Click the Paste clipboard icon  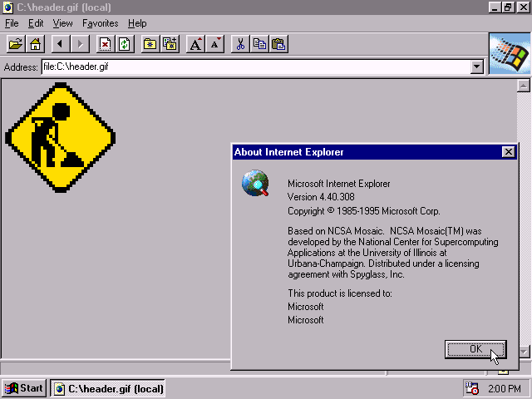[278, 44]
